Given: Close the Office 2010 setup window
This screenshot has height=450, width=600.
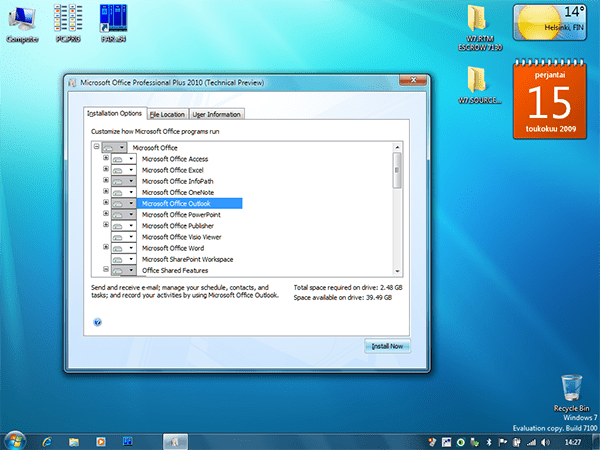Looking at the screenshot, I should pos(413,80).
